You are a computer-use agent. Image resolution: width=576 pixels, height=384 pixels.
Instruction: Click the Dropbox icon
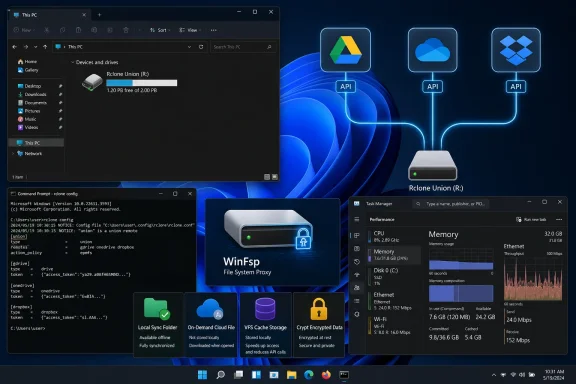516,50
